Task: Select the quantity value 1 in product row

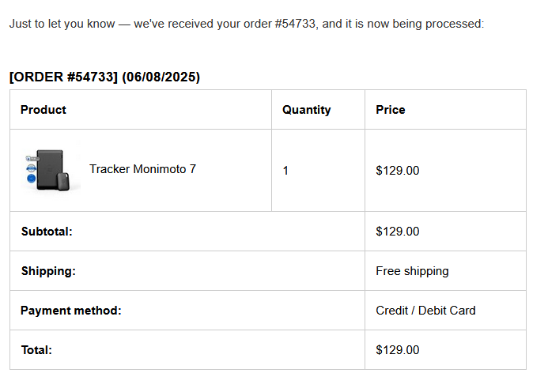Action: 285,170
